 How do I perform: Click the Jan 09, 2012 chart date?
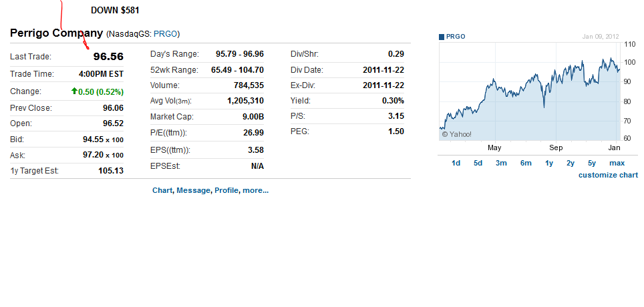(x=601, y=37)
